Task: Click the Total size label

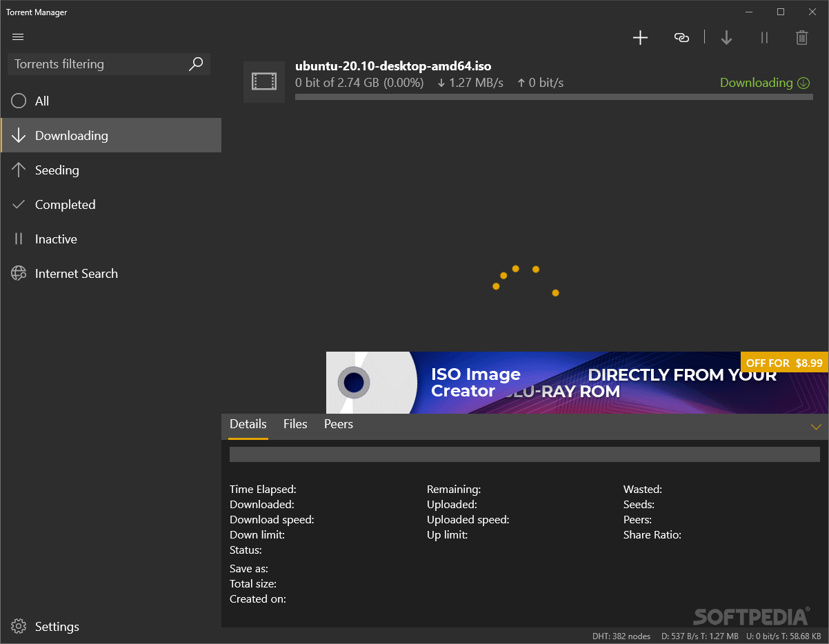Action: point(253,584)
